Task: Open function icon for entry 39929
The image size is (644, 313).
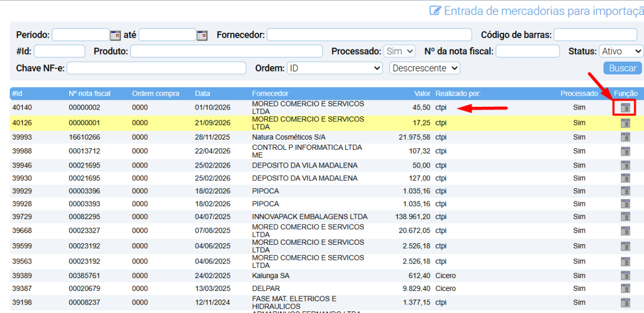Action: (x=625, y=191)
